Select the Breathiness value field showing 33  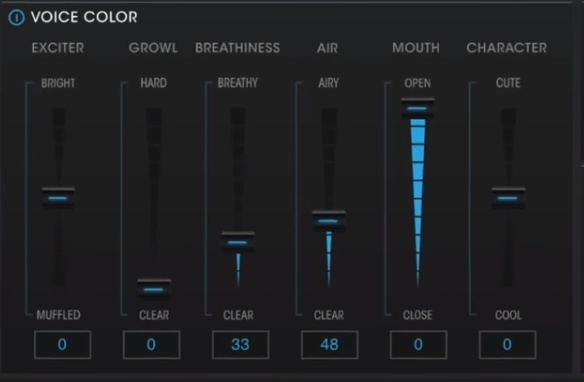pos(241,345)
